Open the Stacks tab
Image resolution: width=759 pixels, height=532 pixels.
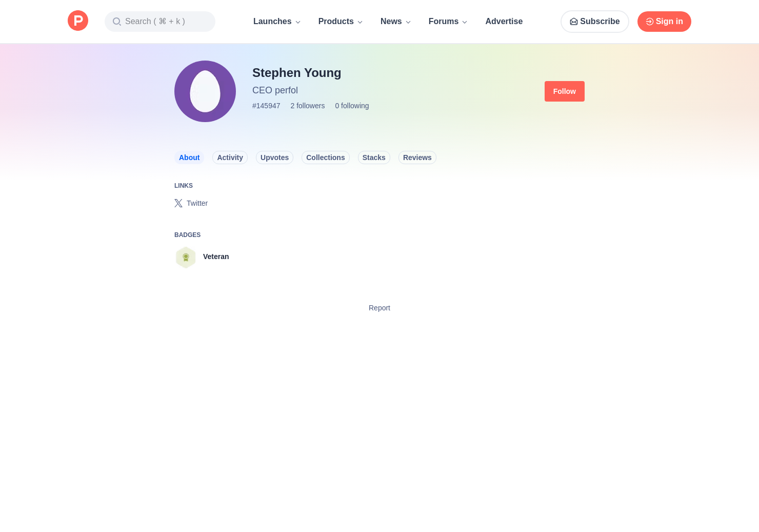point(374,157)
